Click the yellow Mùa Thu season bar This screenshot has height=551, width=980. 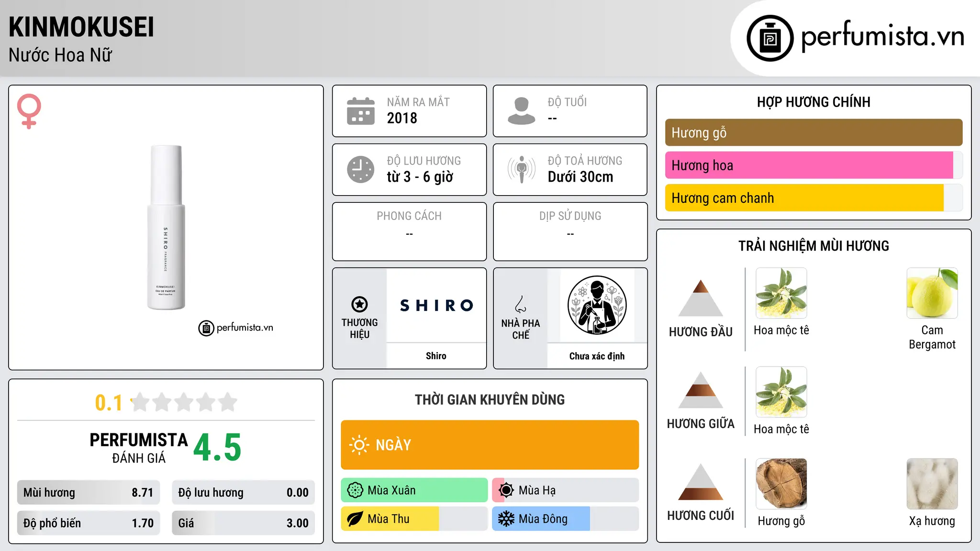(414, 519)
